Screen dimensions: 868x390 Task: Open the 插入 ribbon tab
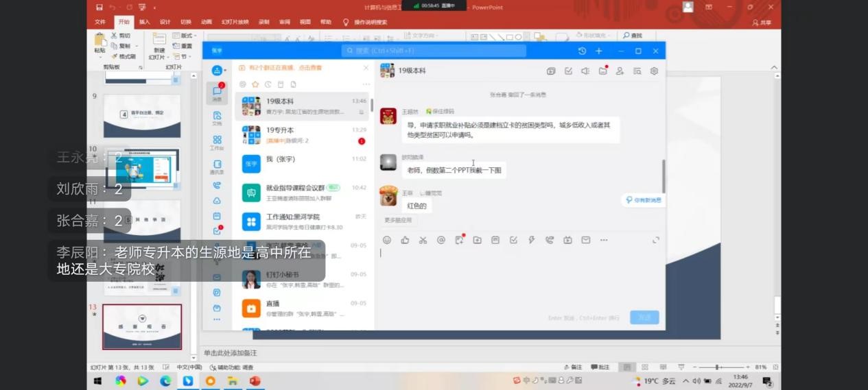(x=144, y=22)
